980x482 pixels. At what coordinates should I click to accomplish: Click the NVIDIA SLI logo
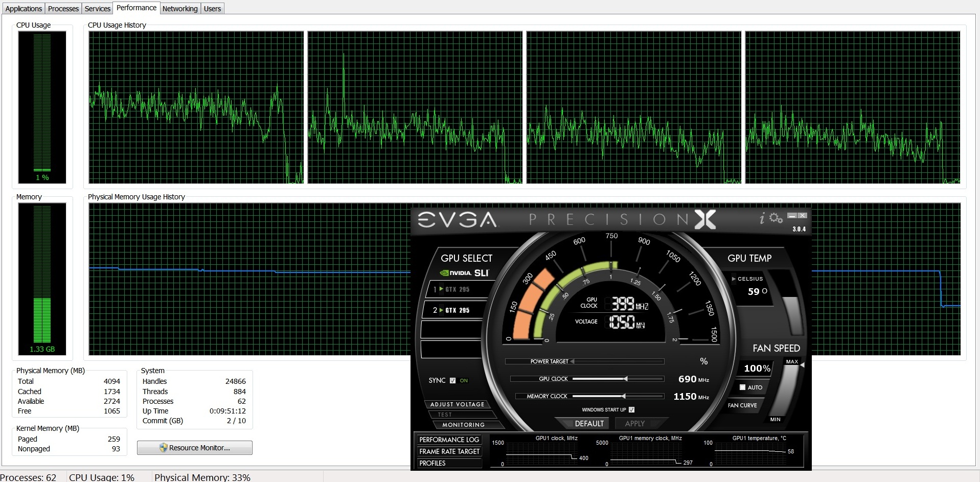coord(465,273)
